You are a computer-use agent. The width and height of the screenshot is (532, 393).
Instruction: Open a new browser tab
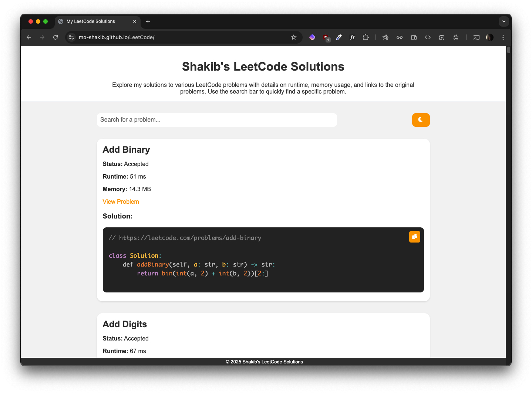click(148, 21)
